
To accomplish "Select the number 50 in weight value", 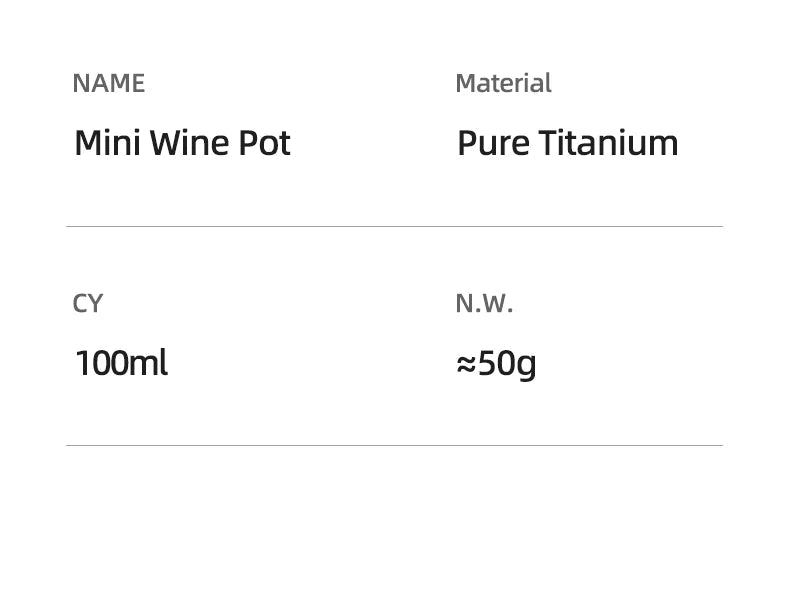I will coord(495,363).
